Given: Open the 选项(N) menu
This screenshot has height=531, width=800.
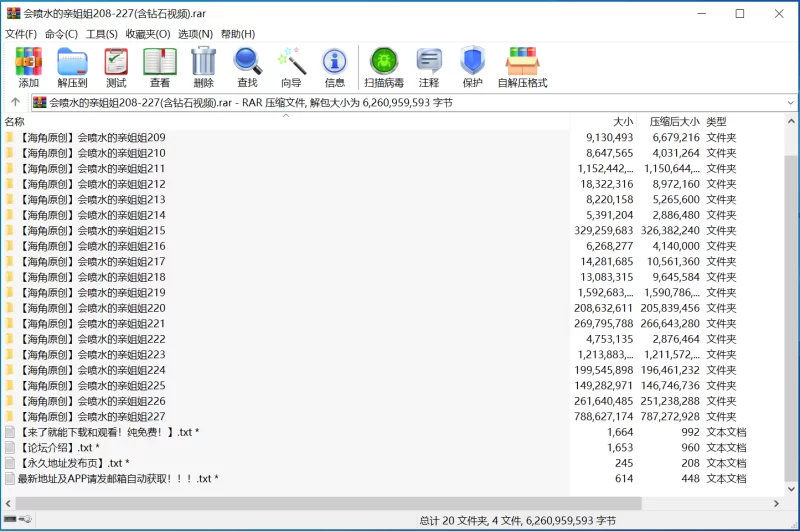Looking at the screenshot, I should (x=195, y=34).
